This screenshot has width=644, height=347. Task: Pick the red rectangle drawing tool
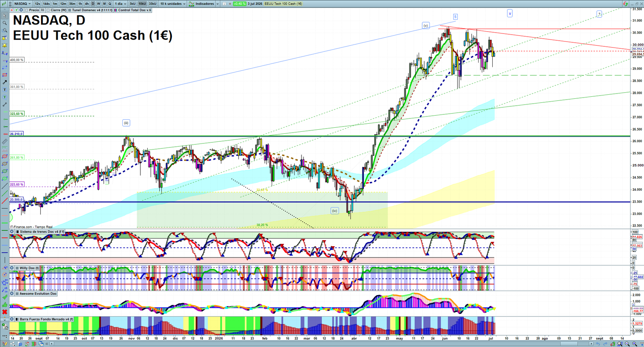pyautogui.click(x=5, y=75)
